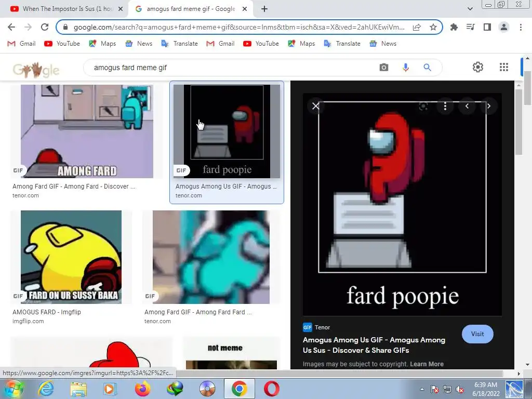
Task: Open Amogus Among Us GIF title link
Action: (374, 345)
